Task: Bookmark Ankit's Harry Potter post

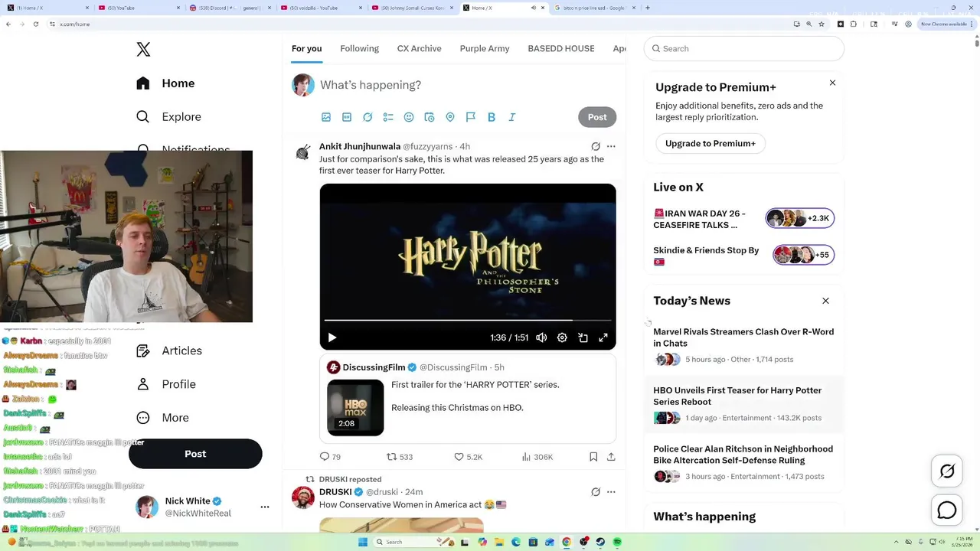Action: [593, 457]
